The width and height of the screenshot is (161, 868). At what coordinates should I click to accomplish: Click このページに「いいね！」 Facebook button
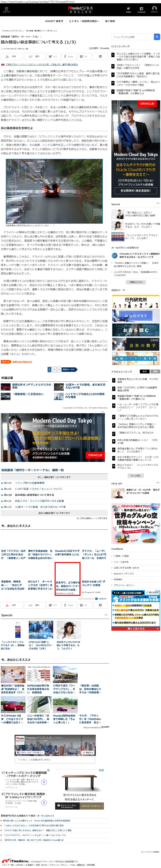(x=30, y=752)
